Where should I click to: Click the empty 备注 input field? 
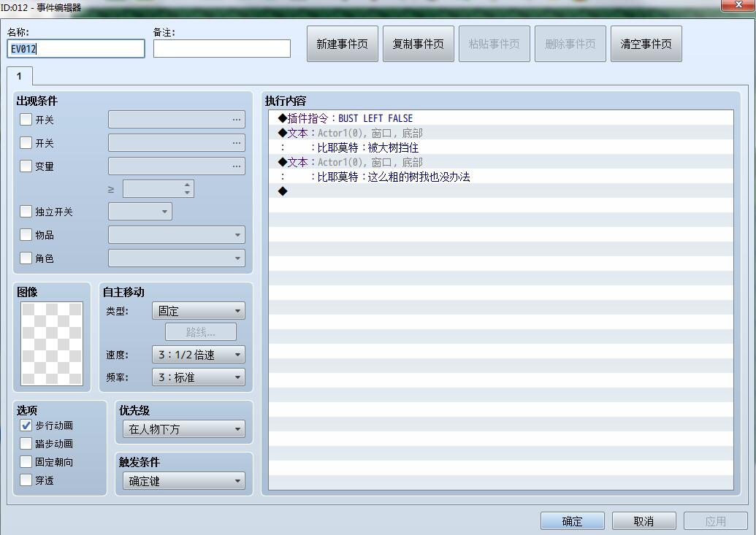(x=222, y=49)
